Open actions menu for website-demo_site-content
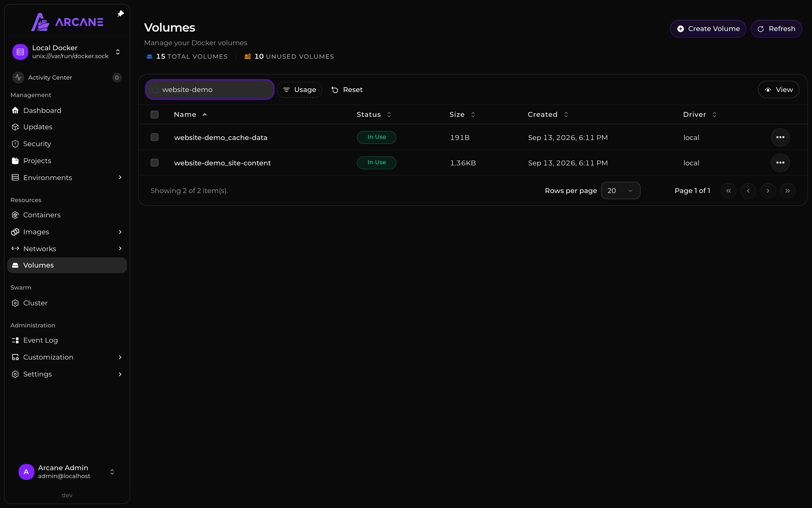This screenshot has width=812, height=508. pyautogui.click(x=780, y=163)
